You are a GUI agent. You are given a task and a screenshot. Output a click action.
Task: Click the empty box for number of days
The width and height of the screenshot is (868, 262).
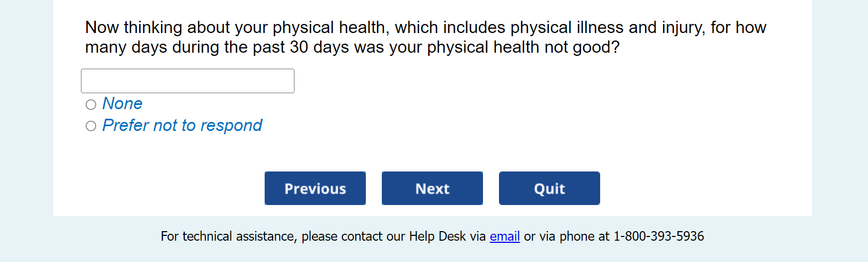click(x=187, y=81)
